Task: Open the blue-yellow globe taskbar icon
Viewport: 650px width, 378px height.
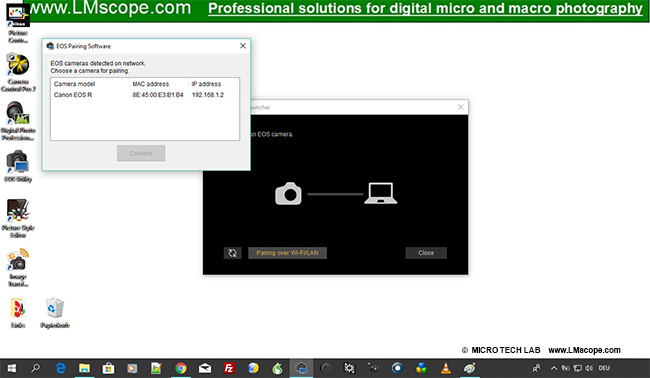Action: (x=253, y=368)
